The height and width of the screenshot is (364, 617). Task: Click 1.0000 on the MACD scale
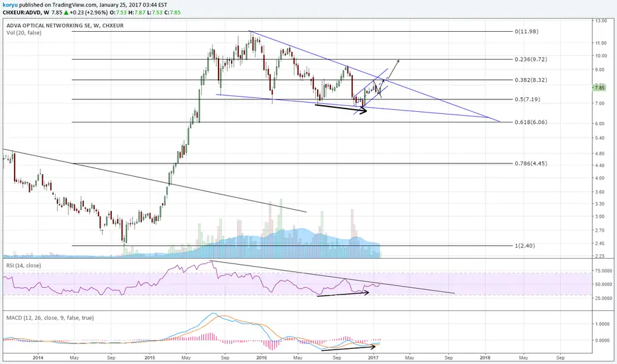(603, 324)
